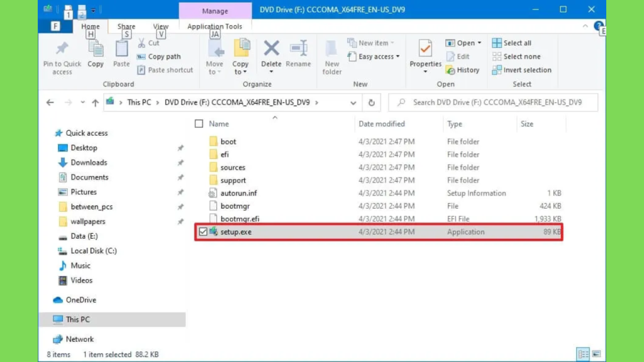Image resolution: width=644 pixels, height=362 pixels.
Task: Switch to the Home tab
Action: 91,26
